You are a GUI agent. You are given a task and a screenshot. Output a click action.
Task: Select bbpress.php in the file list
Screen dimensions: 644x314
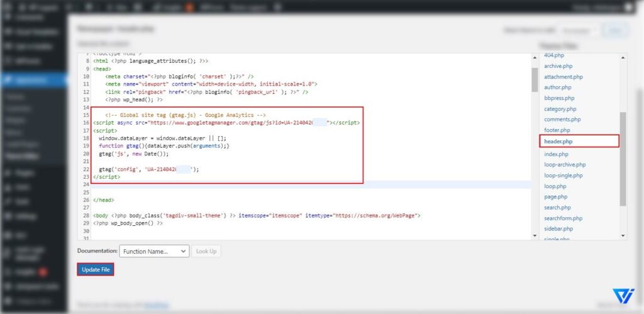[559, 98]
